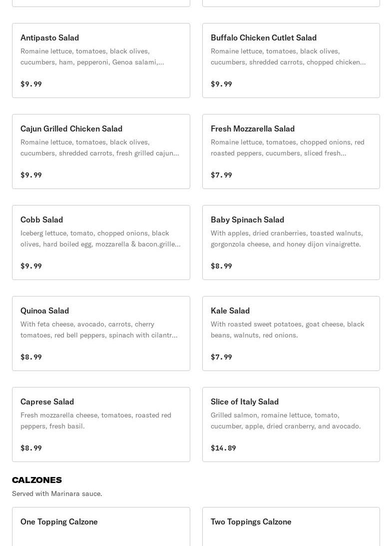392x546 pixels.
Task: Click the $14.89 Slice of Italy price
Action: [223, 448]
